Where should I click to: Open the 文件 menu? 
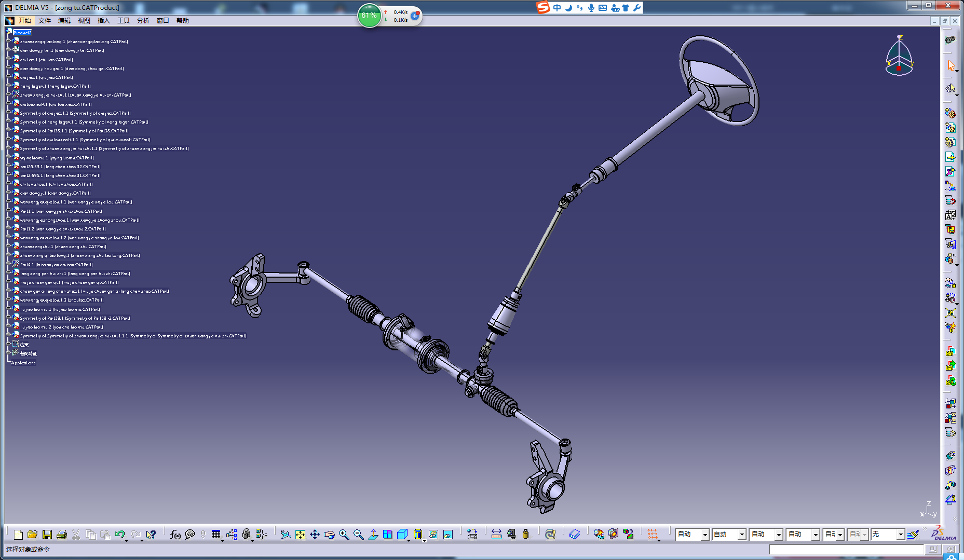pos(45,20)
